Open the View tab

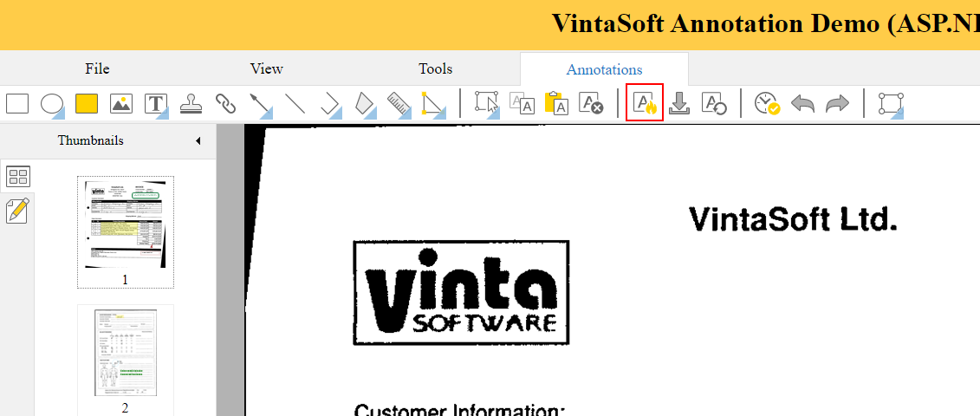(x=266, y=68)
